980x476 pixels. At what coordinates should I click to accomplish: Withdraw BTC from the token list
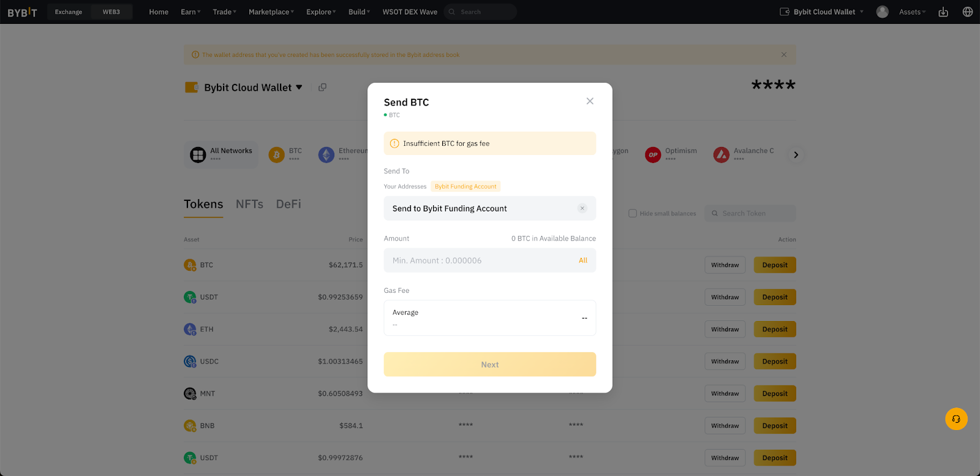click(725, 265)
